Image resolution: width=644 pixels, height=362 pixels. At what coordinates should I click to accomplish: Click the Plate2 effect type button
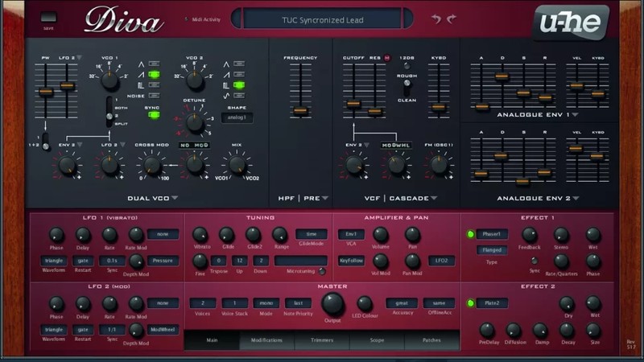(492, 303)
